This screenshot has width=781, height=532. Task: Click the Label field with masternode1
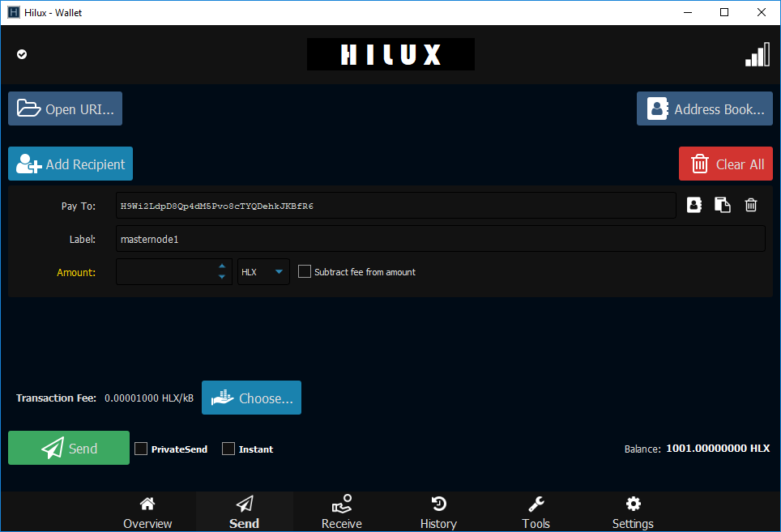[x=440, y=239]
